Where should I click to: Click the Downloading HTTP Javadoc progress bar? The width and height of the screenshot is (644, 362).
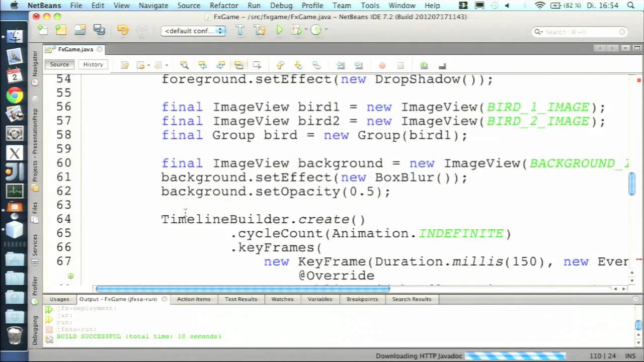[515, 356]
